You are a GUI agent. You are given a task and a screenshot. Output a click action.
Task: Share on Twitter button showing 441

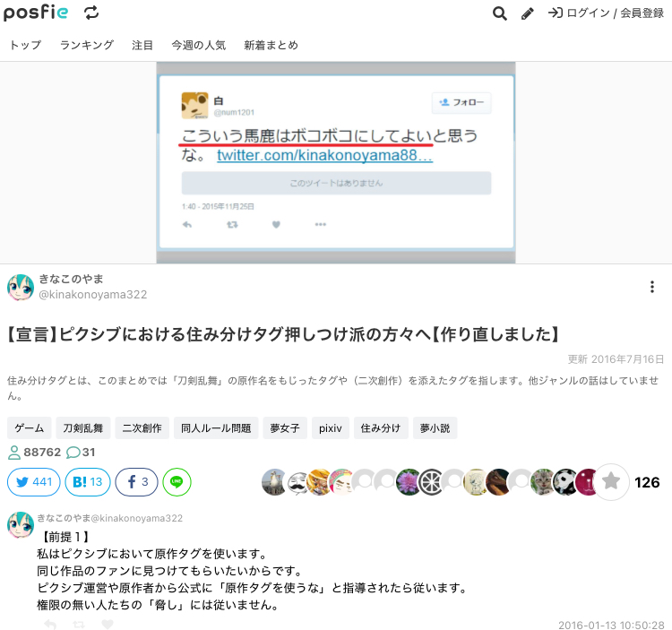click(33, 482)
